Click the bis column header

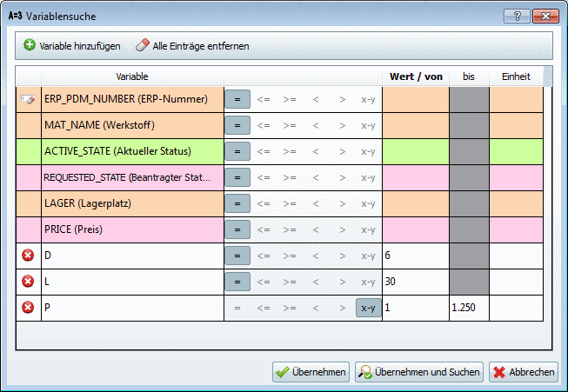coord(469,76)
